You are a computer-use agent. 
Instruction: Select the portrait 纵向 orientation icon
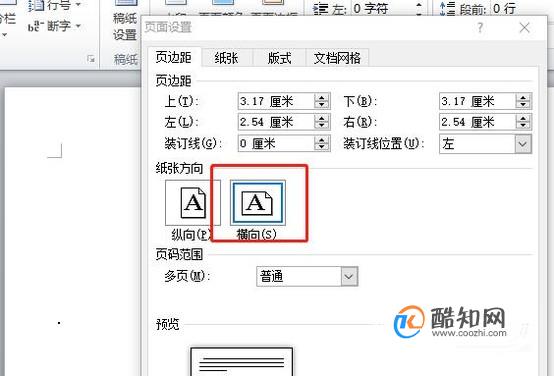point(193,203)
